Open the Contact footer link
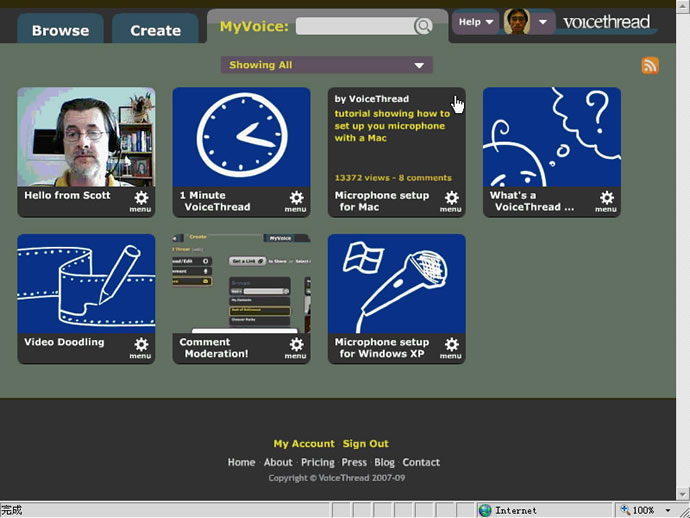This screenshot has height=518, width=690. (421, 462)
